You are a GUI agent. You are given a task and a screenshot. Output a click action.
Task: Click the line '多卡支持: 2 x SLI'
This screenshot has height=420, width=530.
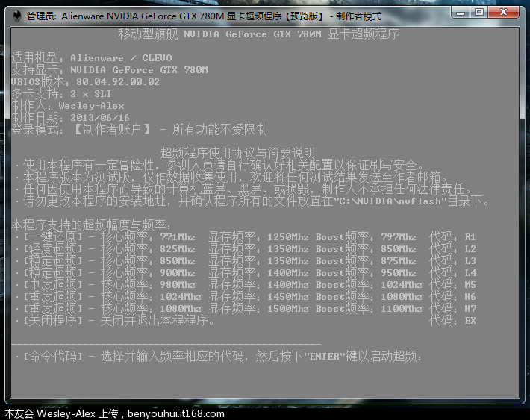coord(61,93)
